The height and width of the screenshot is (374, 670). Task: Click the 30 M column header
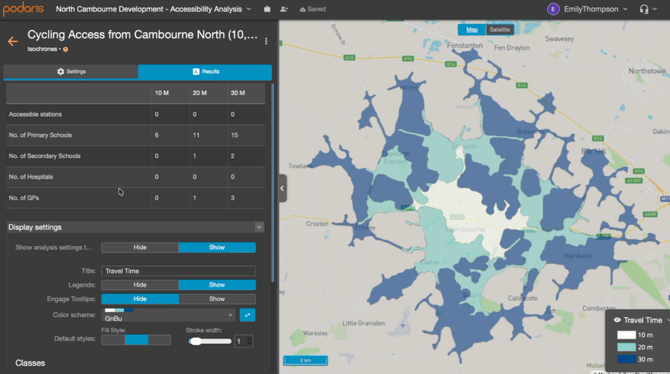[238, 93]
